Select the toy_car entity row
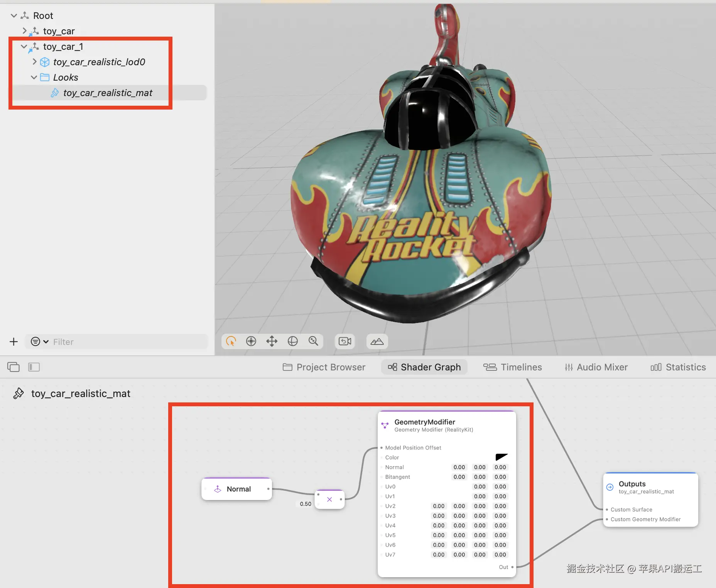The height and width of the screenshot is (588, 716). click(x=108, y=31)
